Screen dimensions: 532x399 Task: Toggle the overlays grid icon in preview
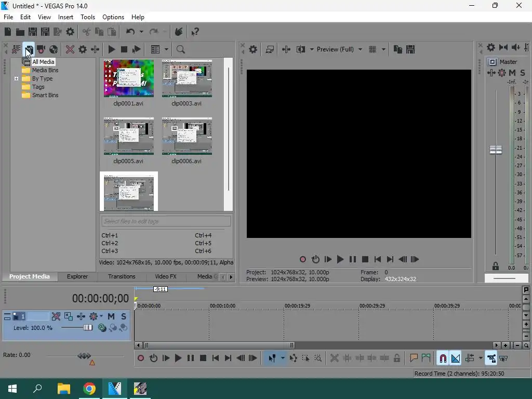(373, 49)
